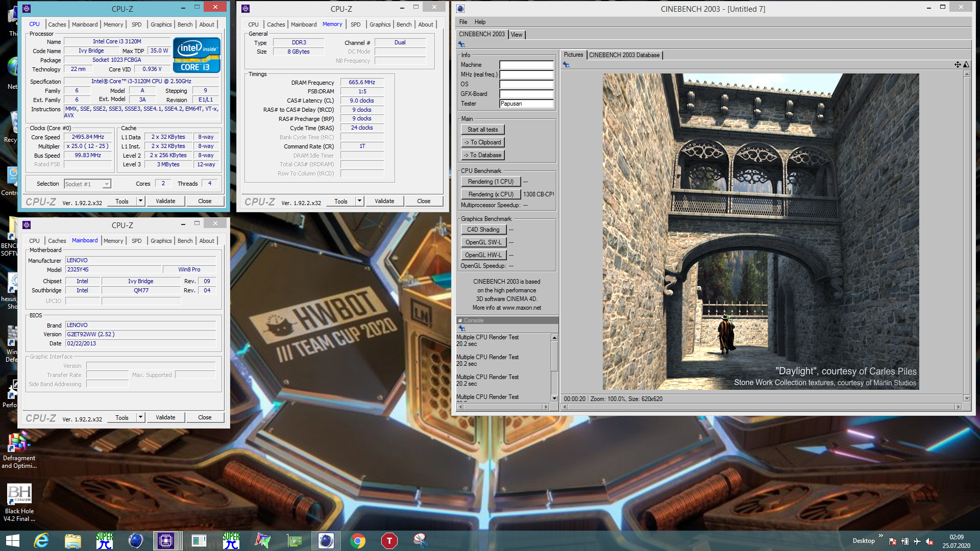Open Defragment and Optimize desktop shortcut
980x551 pixels.
tap(19, 450)
